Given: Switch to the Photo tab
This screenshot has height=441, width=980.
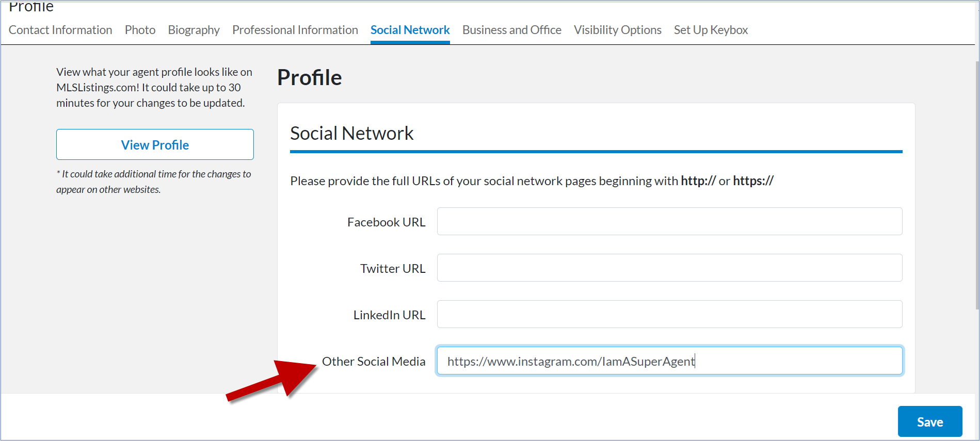Looking at the screenshot, I should [140, 30].
